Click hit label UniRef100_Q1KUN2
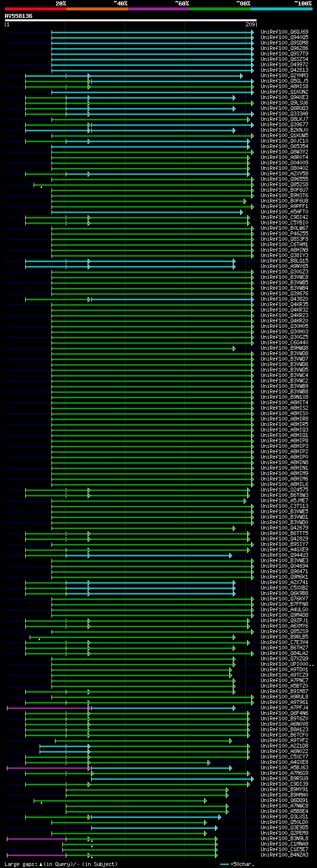 coord(284,92)
